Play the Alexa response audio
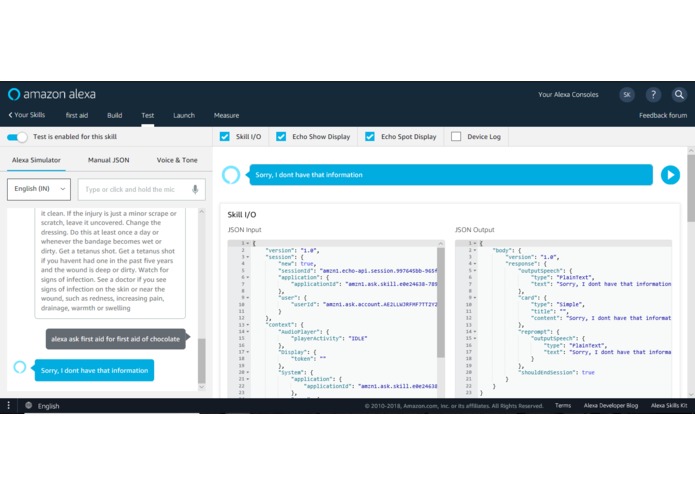 (x=670, y=175)
